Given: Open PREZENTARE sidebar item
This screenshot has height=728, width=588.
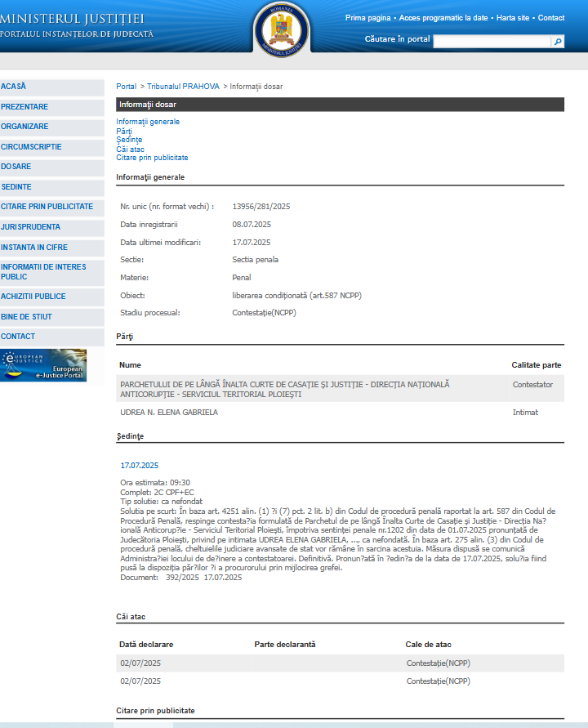Looking at the screenshot, I should [x=52, y=107].
